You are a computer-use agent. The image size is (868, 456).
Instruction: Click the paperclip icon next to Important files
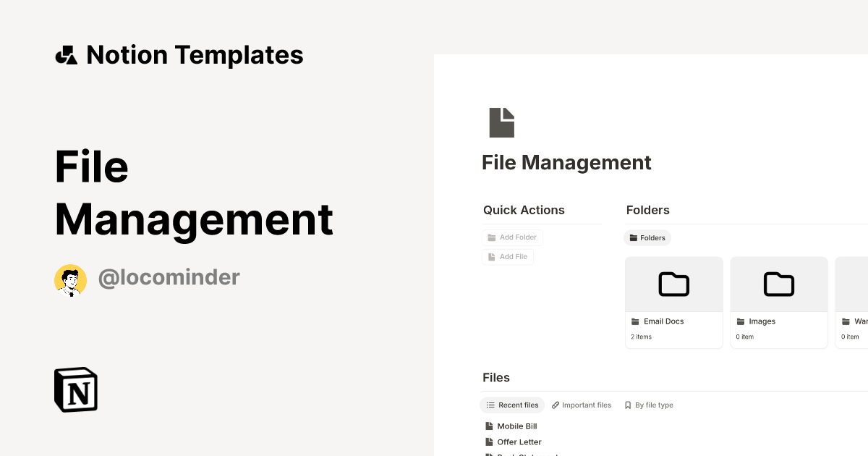point(556,405)
